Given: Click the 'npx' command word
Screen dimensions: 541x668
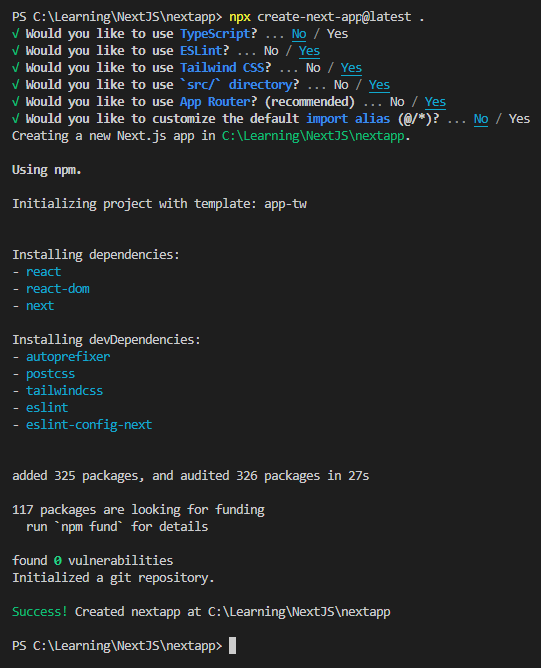Looking at the screenshot, I should pyautogui.click(x=240, y=17).
